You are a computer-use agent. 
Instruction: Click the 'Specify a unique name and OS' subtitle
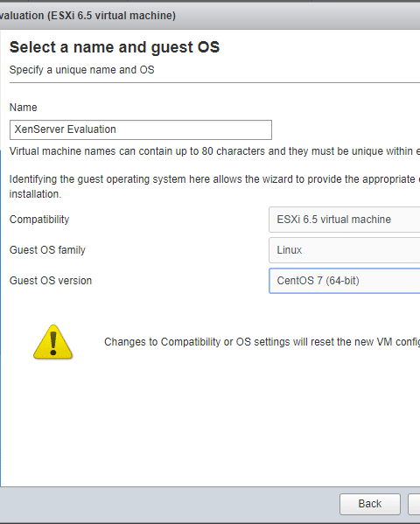[x=82, y=70]
